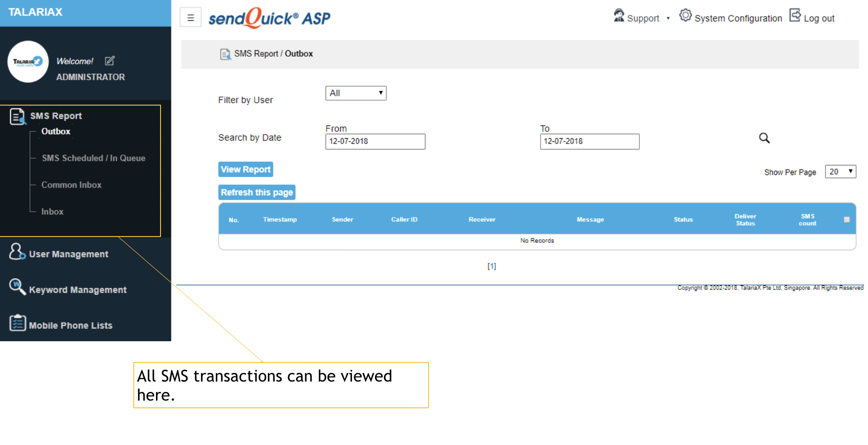Screen dimensions: 868x445
Task: Click the Receiver column header
Action: click(x=482, y=220)
